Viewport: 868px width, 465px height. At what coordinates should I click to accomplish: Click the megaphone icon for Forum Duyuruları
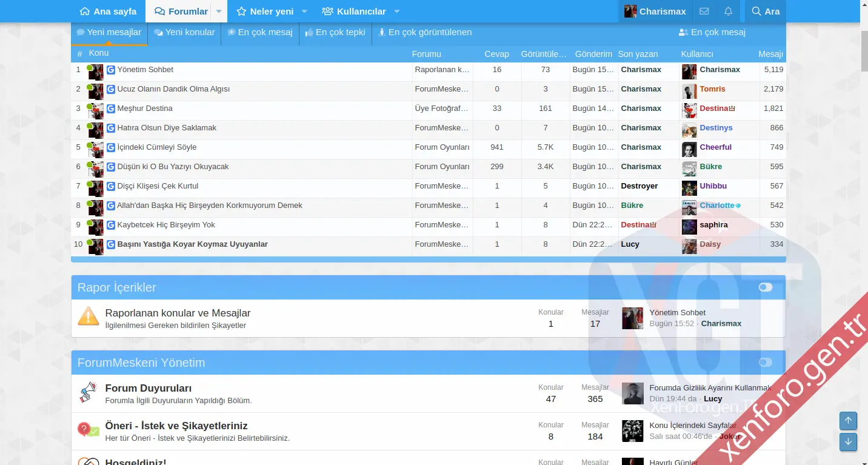pyautogui.click(x=88, y=393)
